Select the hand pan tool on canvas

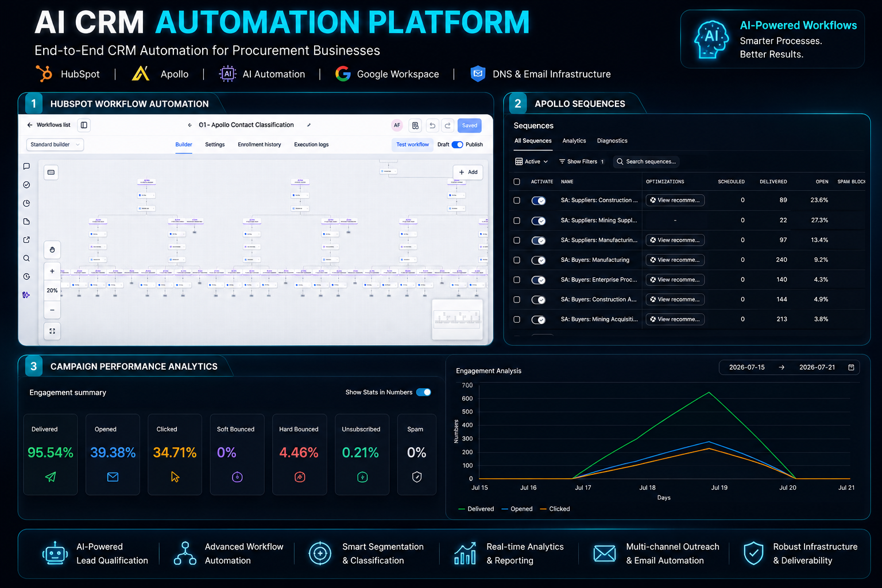52,250
